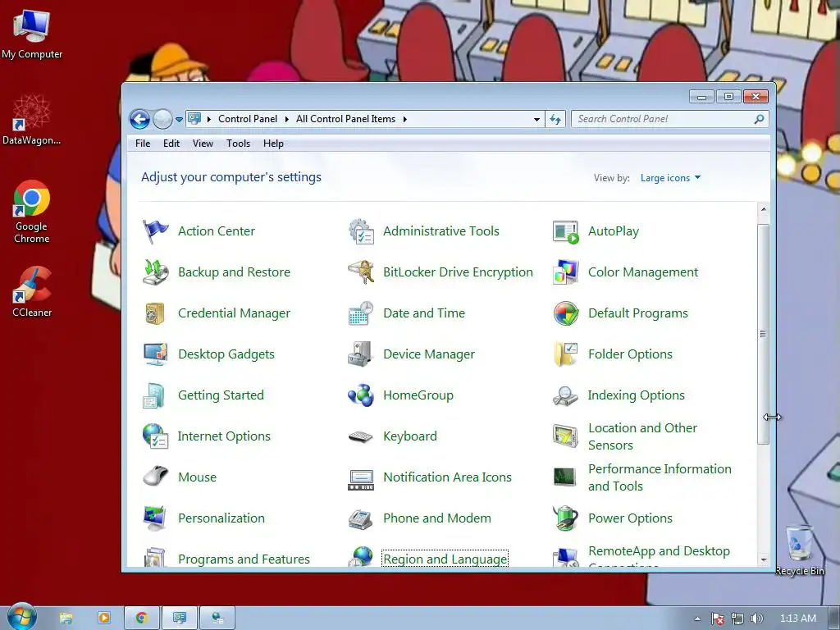Open the View by Large icons dropdown
Viewport: 840px width, 630px height.
[670, 178]
